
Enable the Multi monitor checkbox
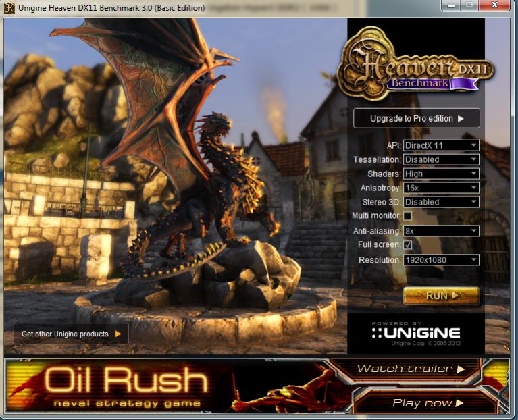click(408, 216)
